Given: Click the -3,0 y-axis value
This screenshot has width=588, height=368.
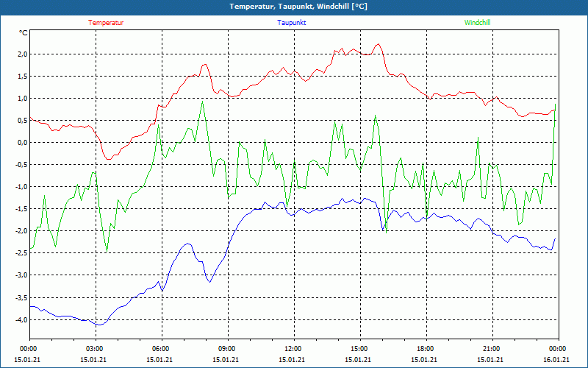Looking at the screenshot, I should 21,275.
